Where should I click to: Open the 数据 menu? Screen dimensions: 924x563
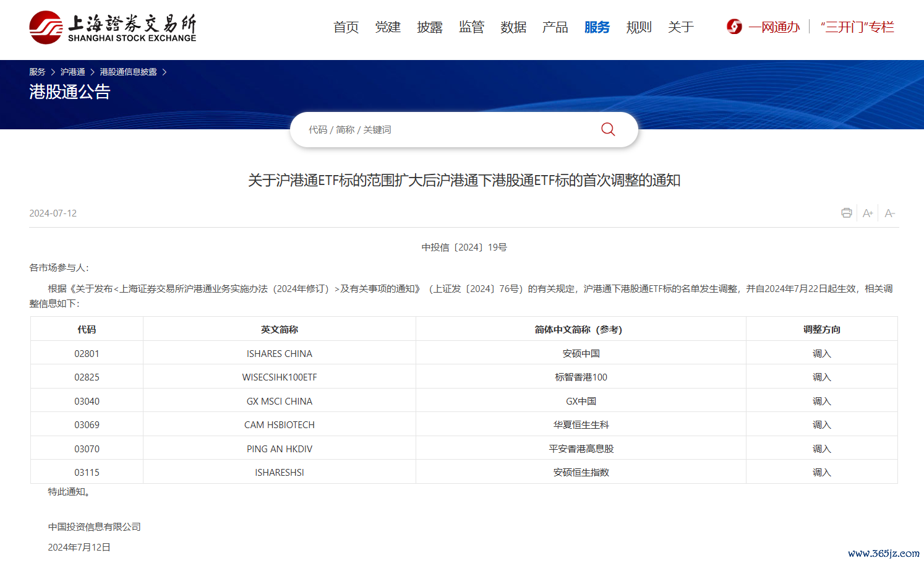(513, 27)
